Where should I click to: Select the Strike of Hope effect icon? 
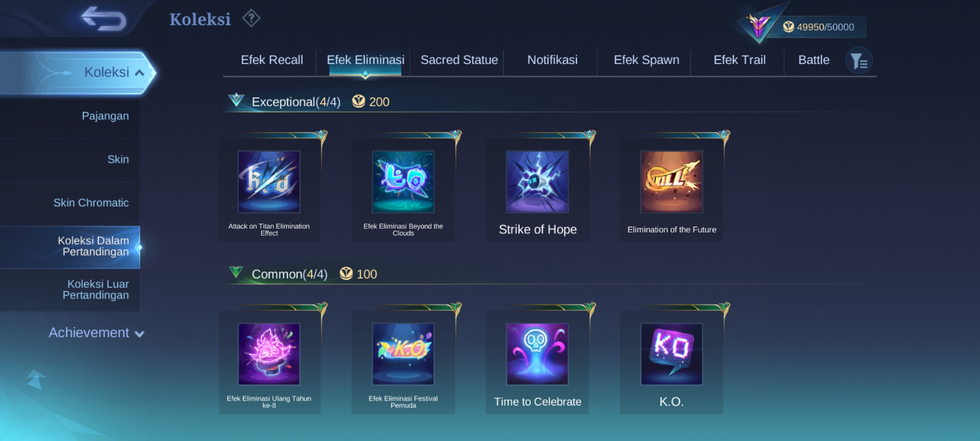pos(537,182)
